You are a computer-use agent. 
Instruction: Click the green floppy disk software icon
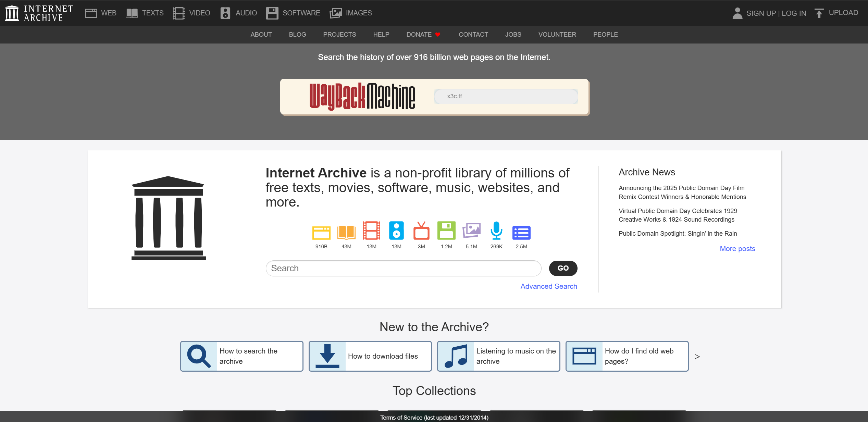pos(446,231)
